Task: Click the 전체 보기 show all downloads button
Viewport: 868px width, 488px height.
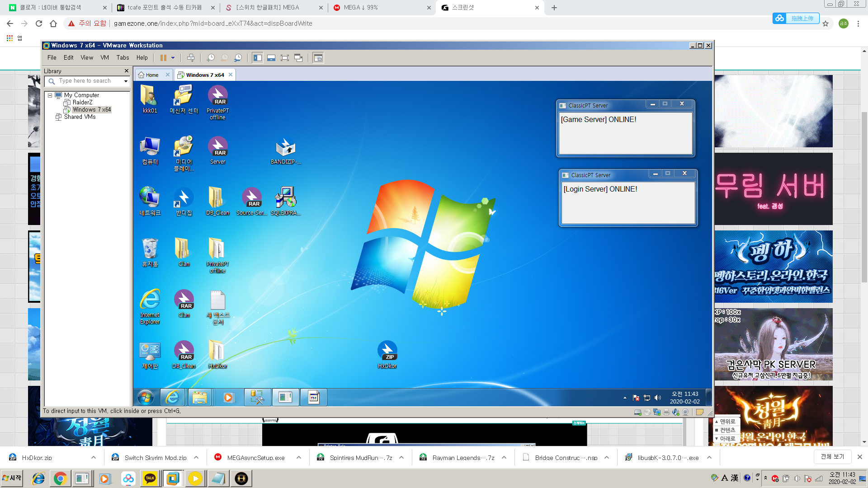Action: point(833,457)
